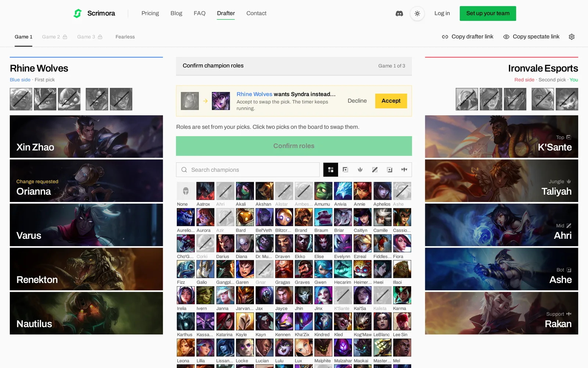Open the Pricing page
The width and height of the screenshot is (588, 368).
(x=150, y=13)
